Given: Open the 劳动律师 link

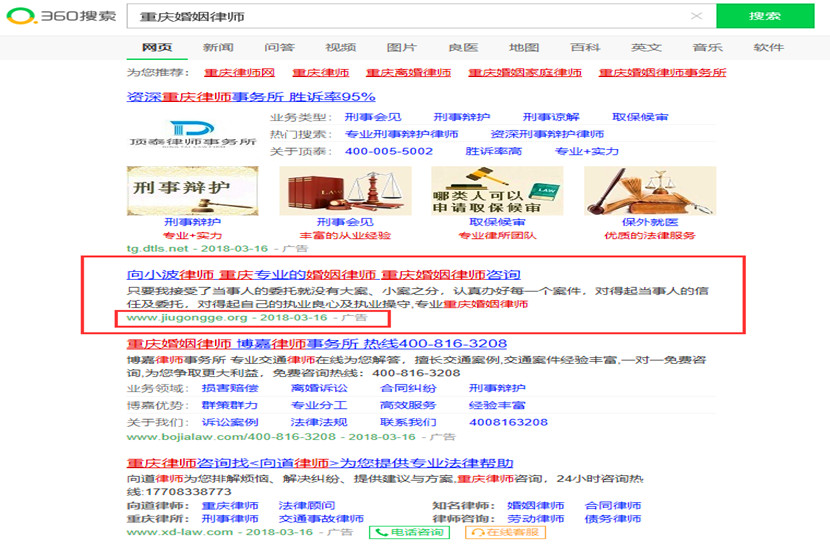Looking at the screenshot, I should coord(536,518).
